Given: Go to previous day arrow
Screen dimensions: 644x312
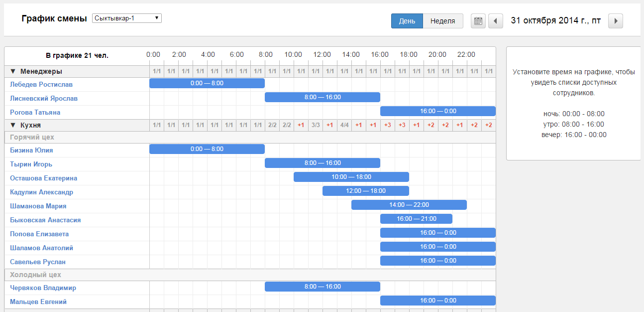Looking at the screenshot, I should point(496,21).
